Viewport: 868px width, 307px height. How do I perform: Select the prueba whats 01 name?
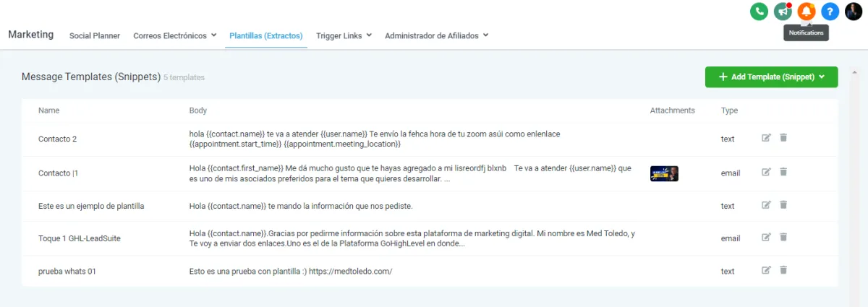pyautogui.click(x=67, y=272)
